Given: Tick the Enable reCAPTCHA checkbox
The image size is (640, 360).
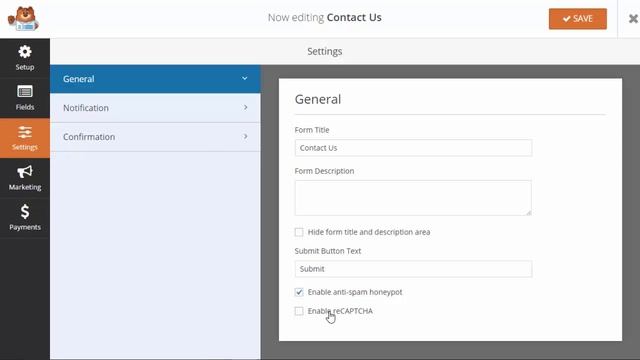Looking at the screenshot, I should [x=299, y=311].
